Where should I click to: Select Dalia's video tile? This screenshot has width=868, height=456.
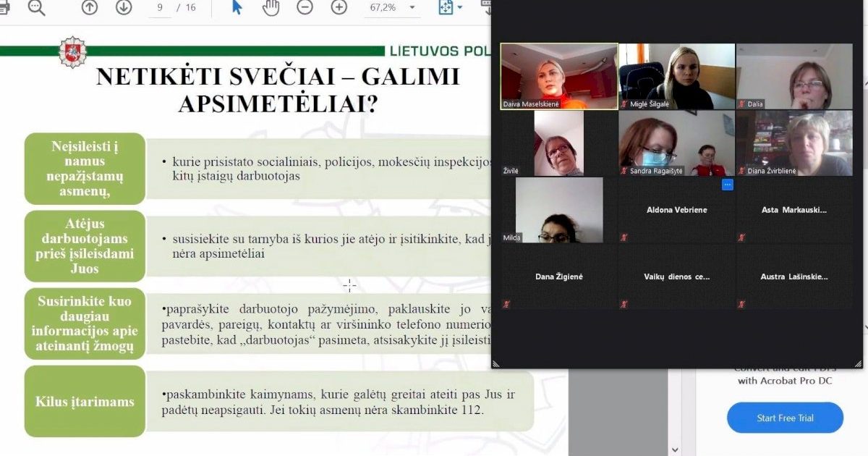[x=794, y=76]
